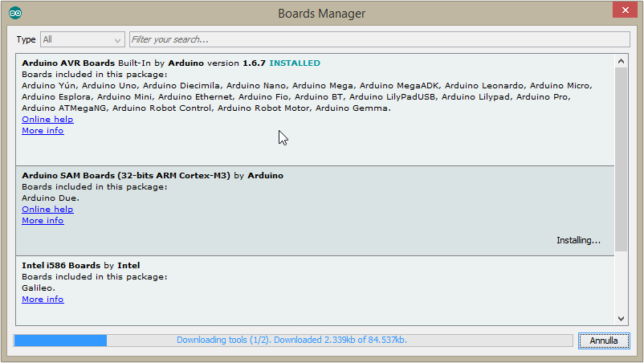
Task: Select the Arduino AVR Boards package title
Action: (68, 63)
